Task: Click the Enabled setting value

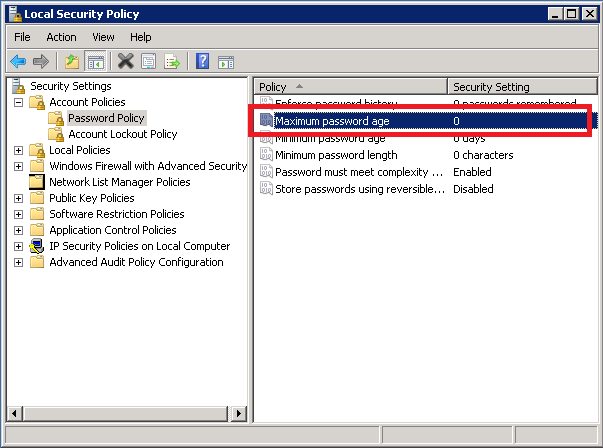Action: point(472,172)
